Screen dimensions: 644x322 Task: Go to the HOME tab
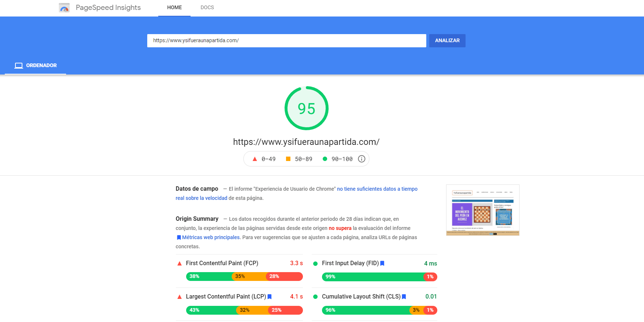pyautogui.click(x=174, y=8)
